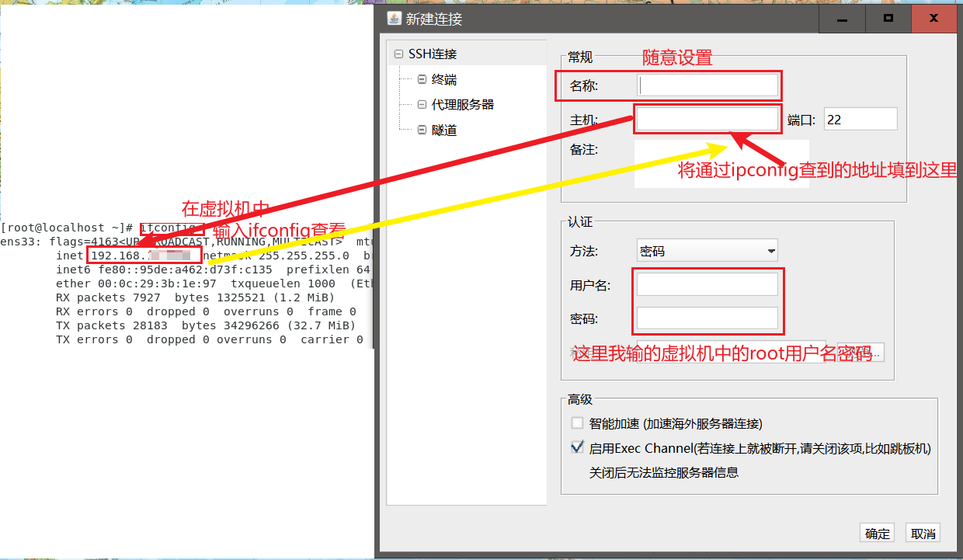Toggle the 启用Exec Channel checkbox
Screen dimensions: 963x560
click(577, 447)
